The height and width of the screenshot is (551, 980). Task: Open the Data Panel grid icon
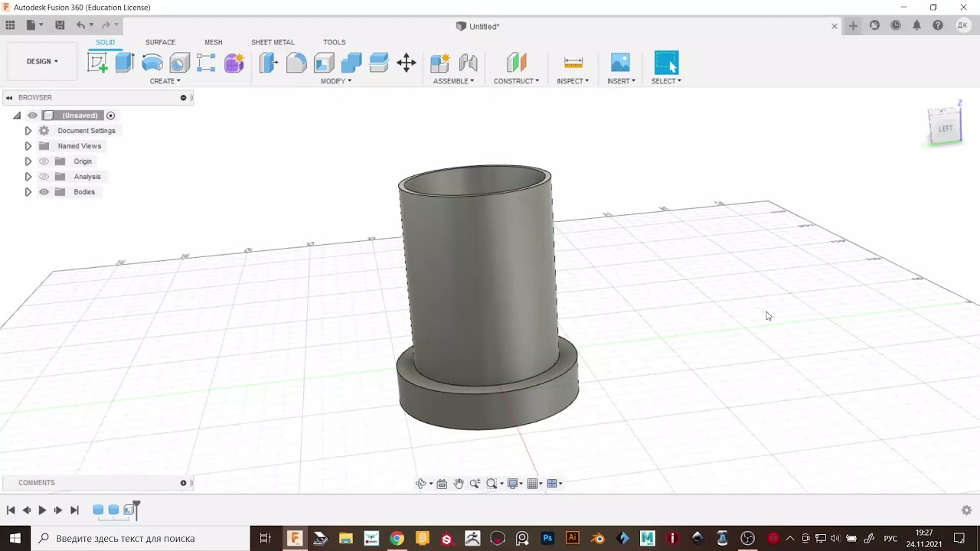(10, 25)
